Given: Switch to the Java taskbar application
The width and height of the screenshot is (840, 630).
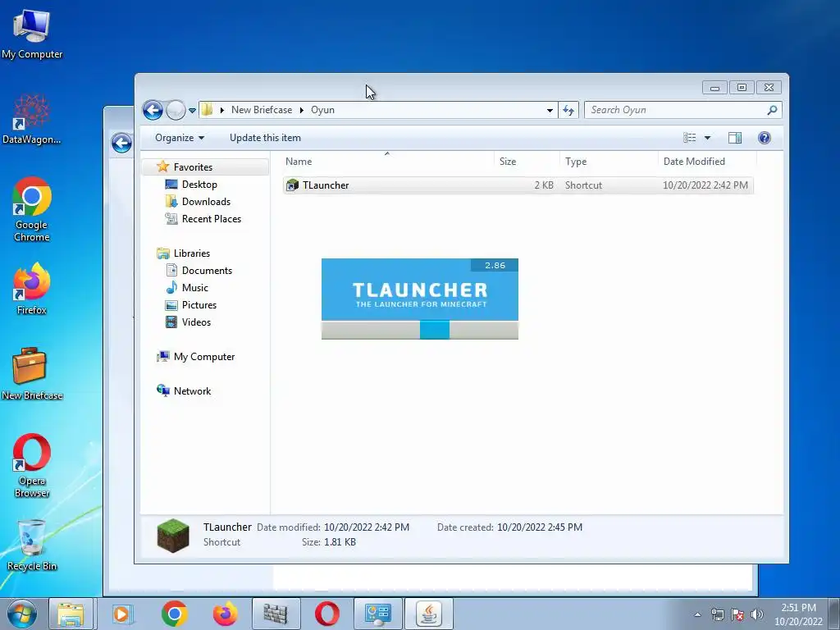Looking at the screenshot, I should pos(428,614).
